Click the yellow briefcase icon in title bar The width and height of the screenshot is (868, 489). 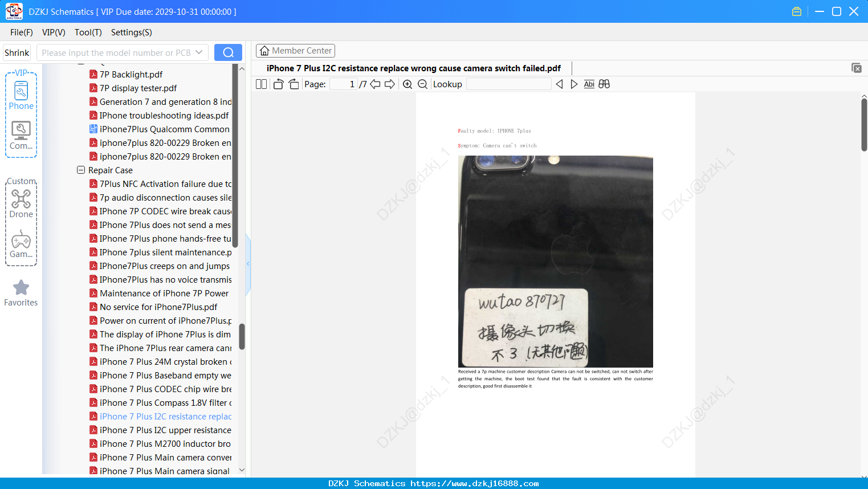point(797,11)
